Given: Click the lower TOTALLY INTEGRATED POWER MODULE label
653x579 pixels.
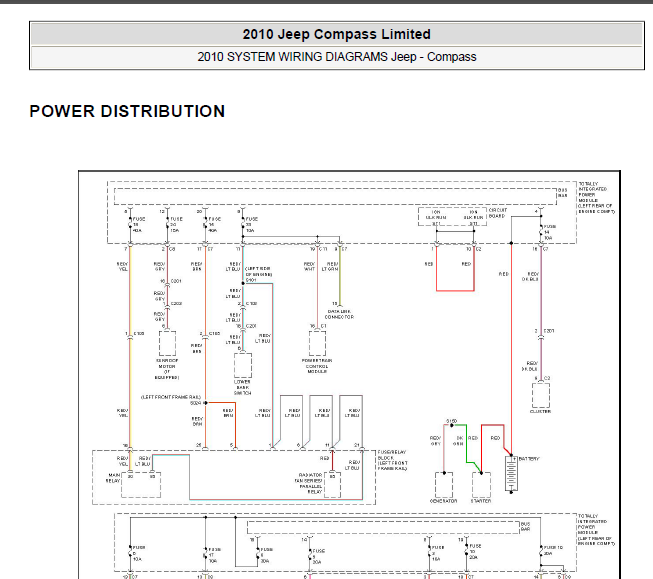Looking at the screenshot, I should [x=596, y=529].
